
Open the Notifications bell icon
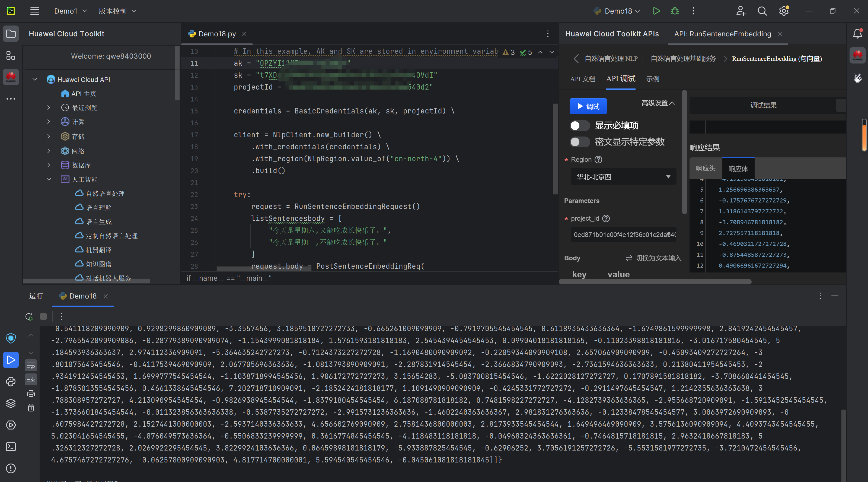857,34
